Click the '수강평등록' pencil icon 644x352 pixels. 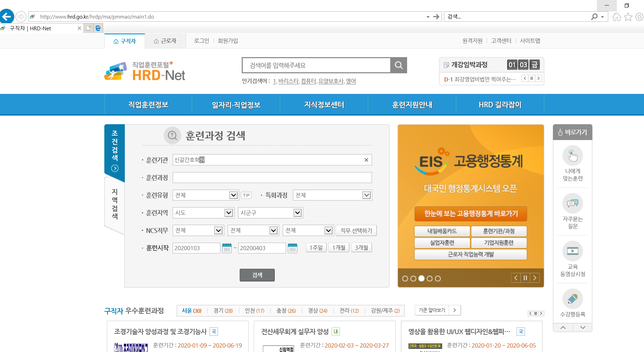pyautogui.click(x=572, y=299)
